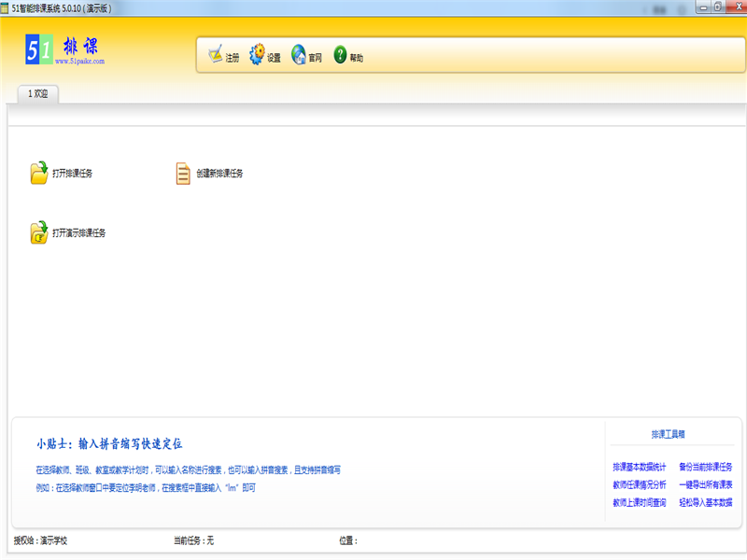Click the 注册 register icon
The width and height of the screenshot is (747, 560).
[216, 54]
